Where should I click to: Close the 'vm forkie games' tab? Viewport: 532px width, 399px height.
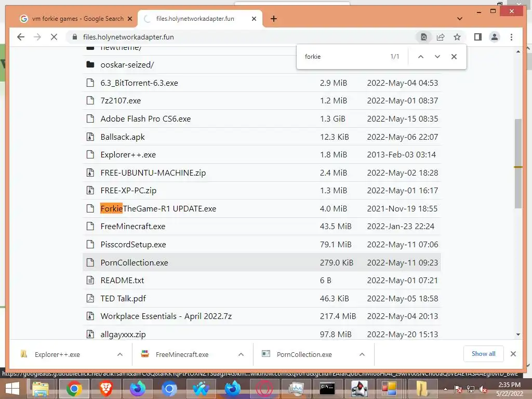coord(129,19)
